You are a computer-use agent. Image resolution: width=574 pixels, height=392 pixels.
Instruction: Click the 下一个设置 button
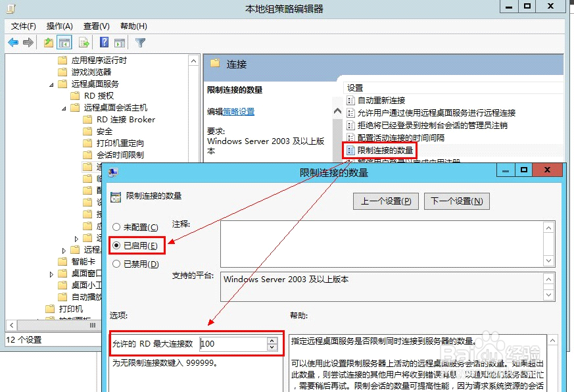tap(456, 201)
